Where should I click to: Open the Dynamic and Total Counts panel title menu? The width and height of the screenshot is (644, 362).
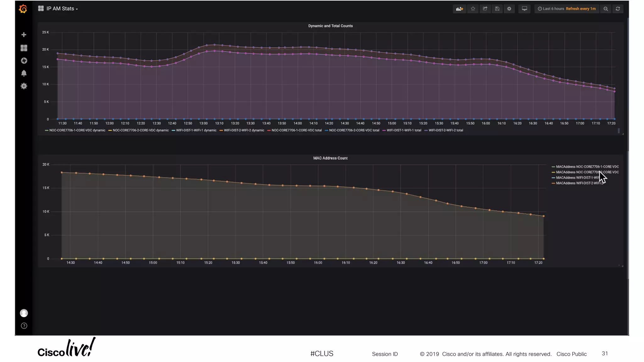[330, 26]
